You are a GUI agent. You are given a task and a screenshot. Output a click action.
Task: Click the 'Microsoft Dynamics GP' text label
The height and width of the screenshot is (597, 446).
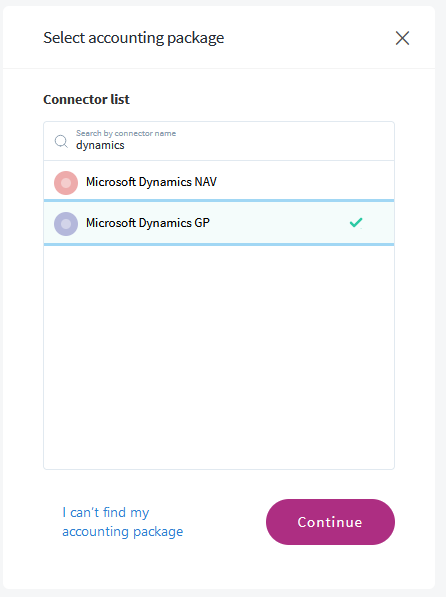(148, 223)
